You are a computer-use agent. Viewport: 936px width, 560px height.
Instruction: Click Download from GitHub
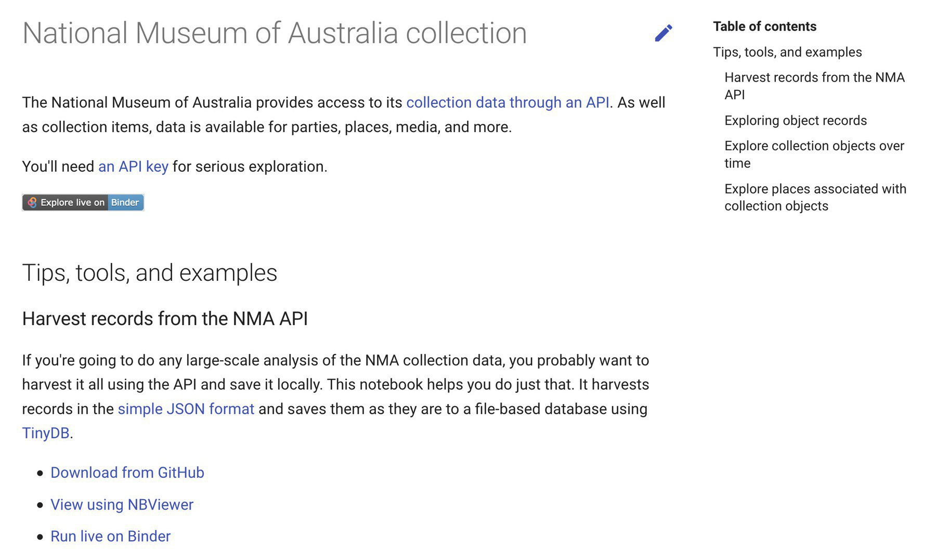(127, 472)
